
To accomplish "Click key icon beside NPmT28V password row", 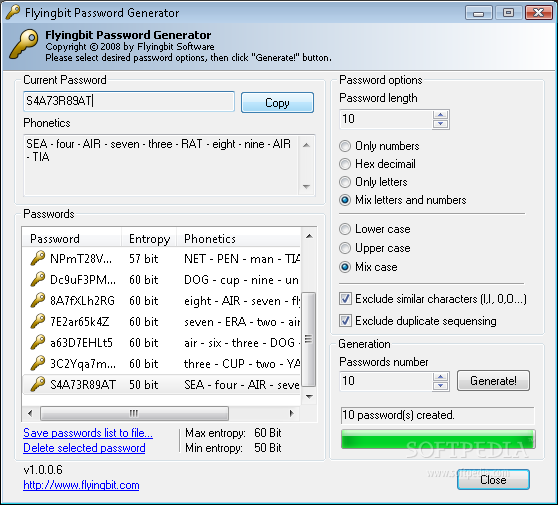I will click(38, 258).
